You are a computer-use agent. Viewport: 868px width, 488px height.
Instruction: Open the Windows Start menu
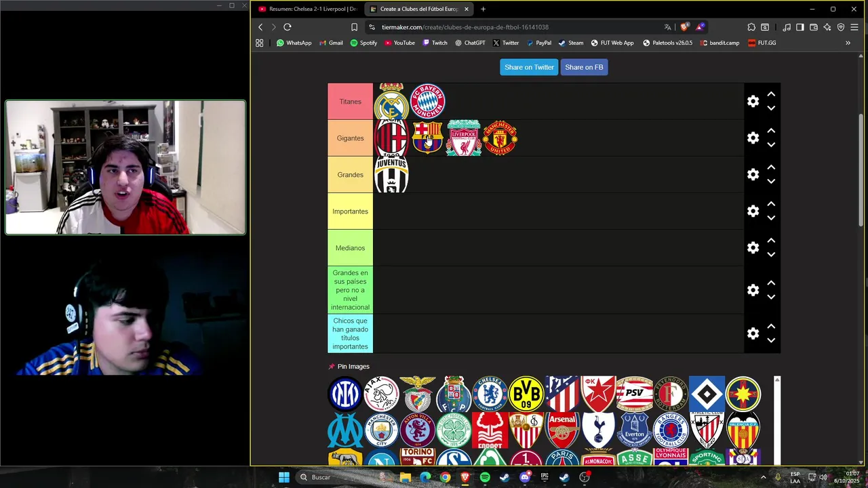point(284,477)
